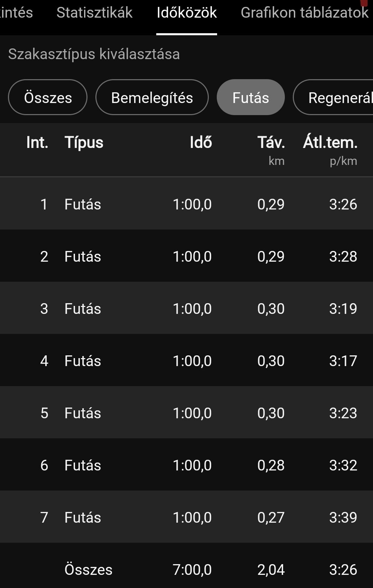The image size is (373, 588).
Task: Open the Grafikon táblázatok tab
Action: pos(305,13)
